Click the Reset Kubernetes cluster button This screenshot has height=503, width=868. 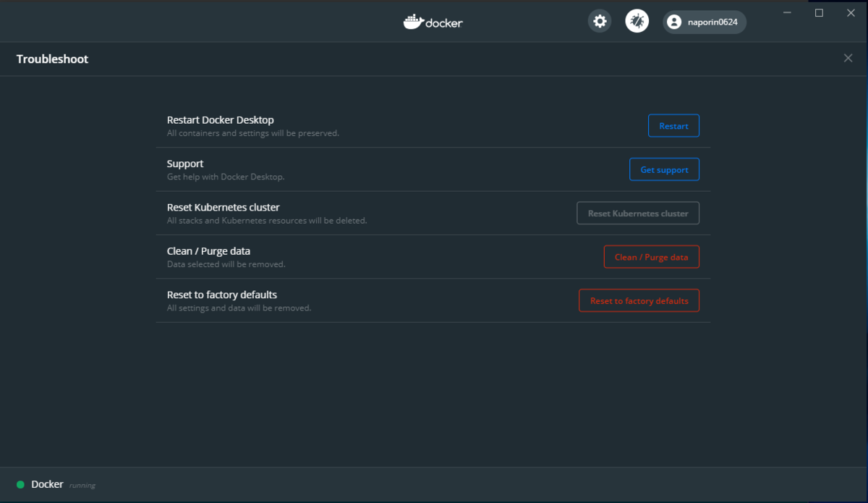click(x=638, y=214)
